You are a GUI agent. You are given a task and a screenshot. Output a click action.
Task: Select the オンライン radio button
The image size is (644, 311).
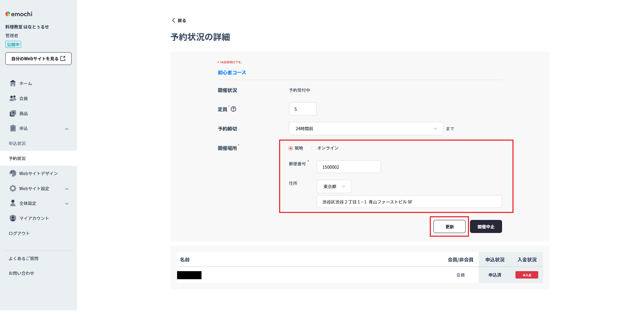click(x=313, y=148)
